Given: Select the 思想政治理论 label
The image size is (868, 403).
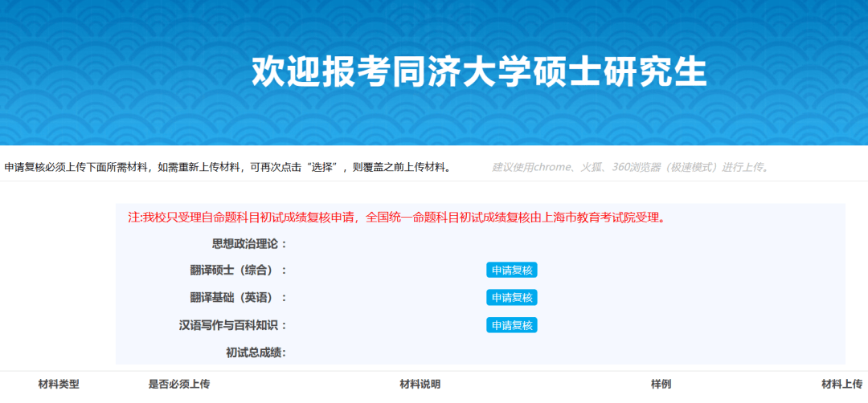Looking at the screenshot, I should click(249, 243).
